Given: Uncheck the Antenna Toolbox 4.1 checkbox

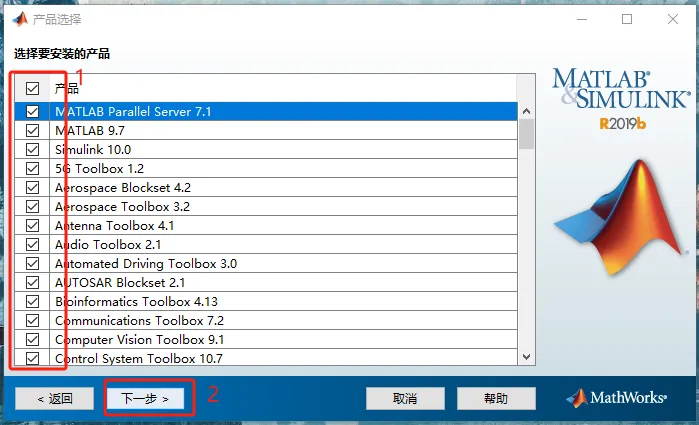Looking at the screenshot, I should (x=32, y=226).
